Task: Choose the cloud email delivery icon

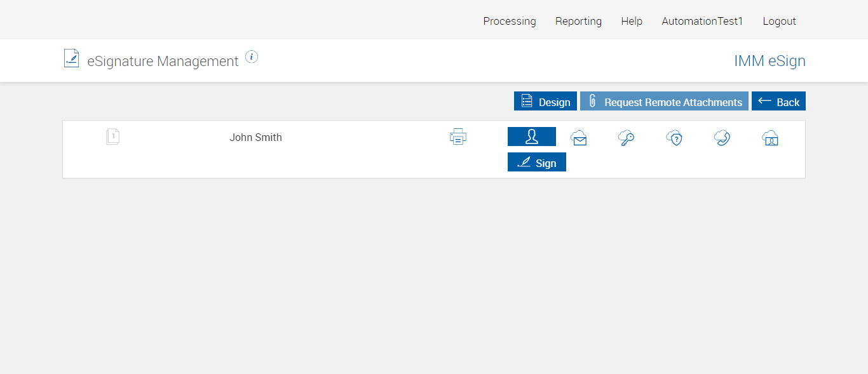Action: point(579,138)
